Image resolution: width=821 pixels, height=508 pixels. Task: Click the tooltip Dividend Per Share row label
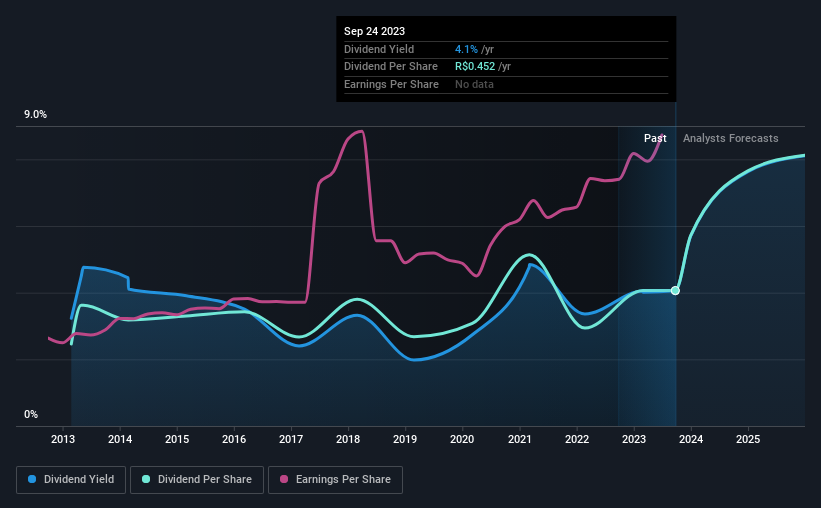pos(391,67)
